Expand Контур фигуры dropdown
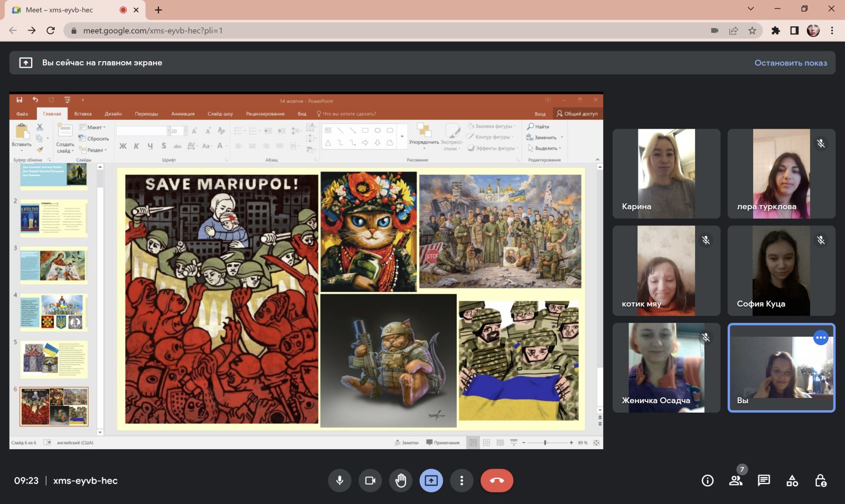The height and width of the screenshot is (504, 845). pos(490,137)
